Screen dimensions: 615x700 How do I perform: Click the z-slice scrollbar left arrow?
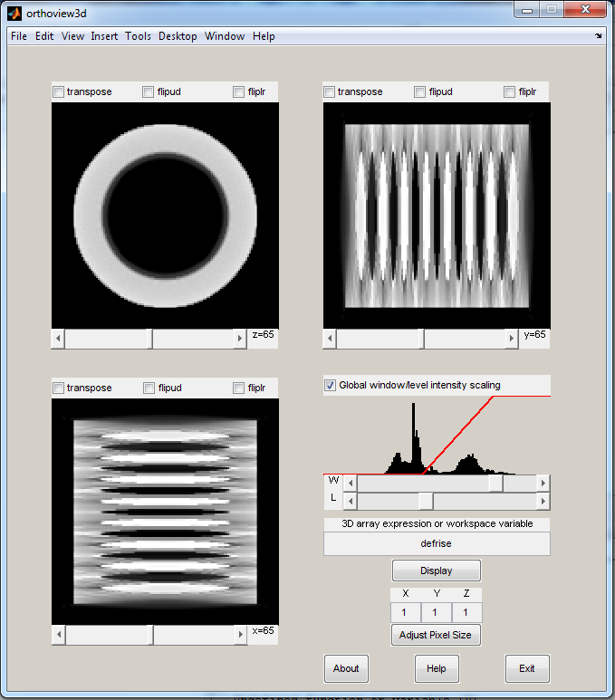(x=59, y=339)
